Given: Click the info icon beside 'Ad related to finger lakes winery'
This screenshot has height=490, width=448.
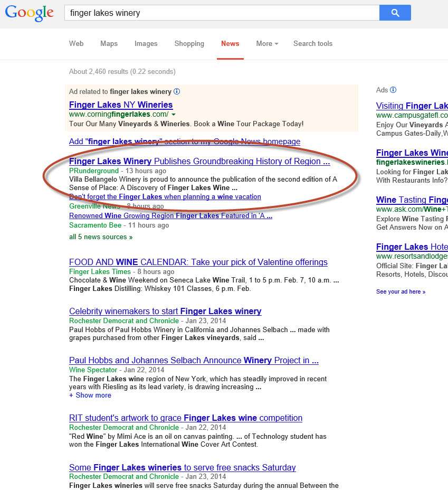Looking at the screenshot, I should tap(177, 91).
